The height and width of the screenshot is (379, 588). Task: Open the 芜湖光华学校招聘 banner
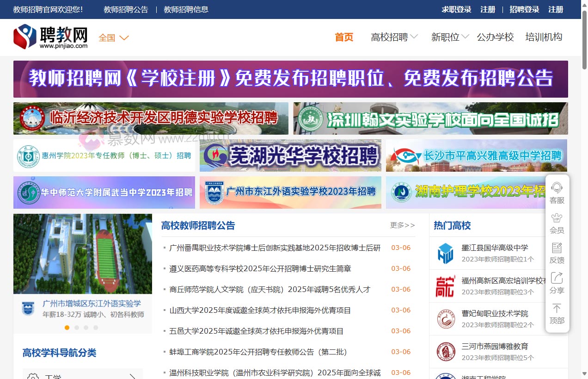pos(290,156)
